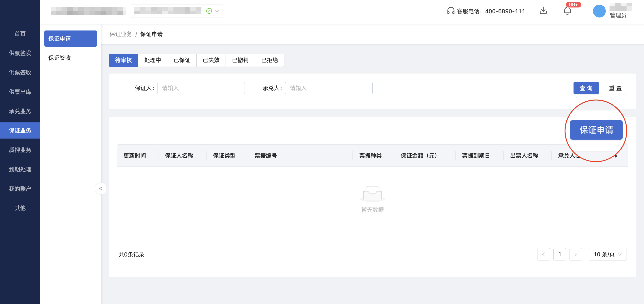This screenshot has height=304, width=644.
Task: Click the download icon in header
Action: 543,11
